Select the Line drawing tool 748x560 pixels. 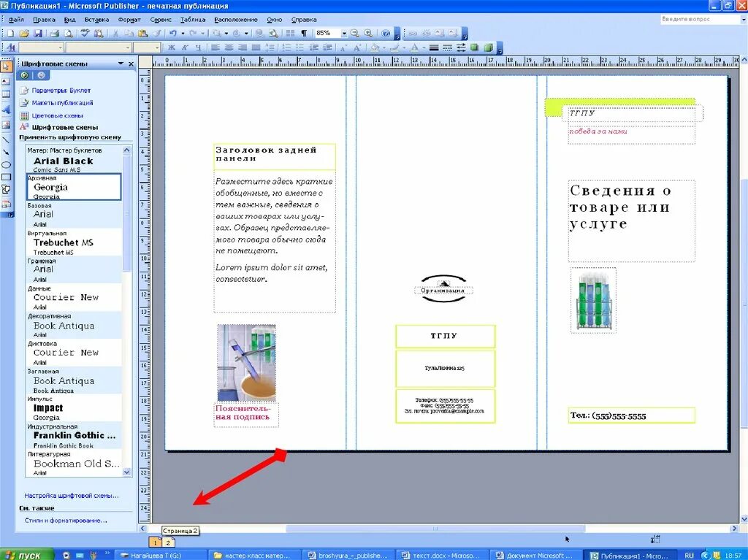pyautogui.click(x=6, y=140)
